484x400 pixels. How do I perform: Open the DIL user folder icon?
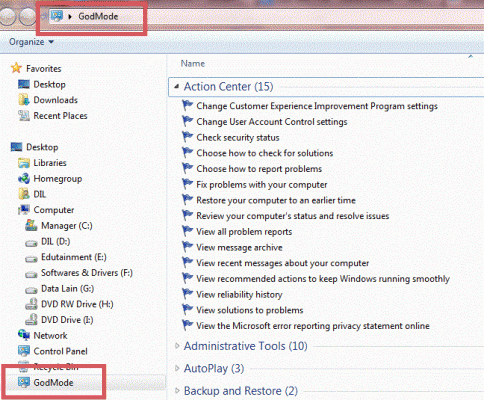[x=24, y=194]
